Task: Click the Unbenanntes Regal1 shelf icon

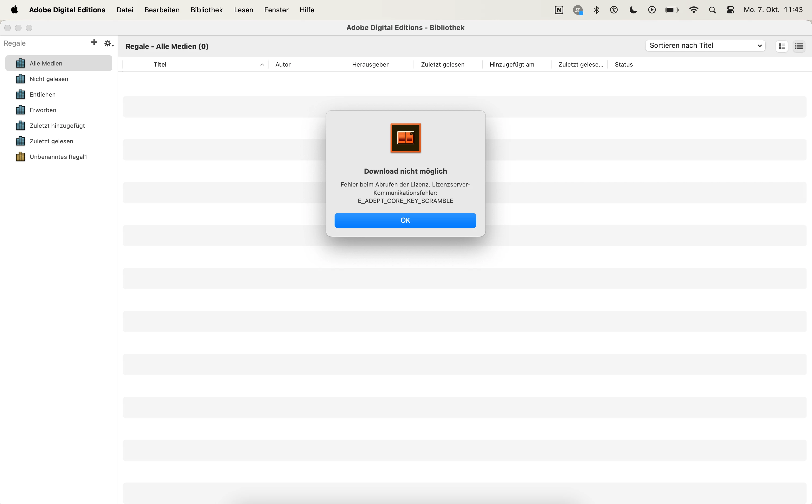Action: [20, 157]
